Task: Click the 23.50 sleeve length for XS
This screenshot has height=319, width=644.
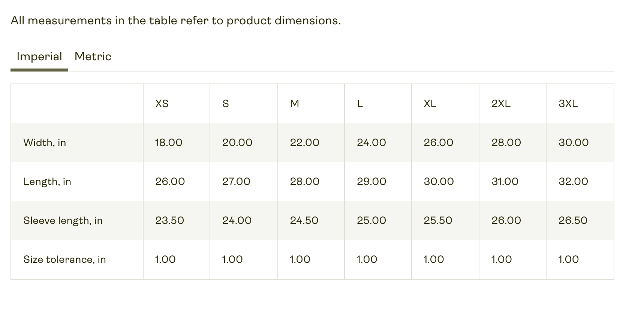Action: [170, 221]
